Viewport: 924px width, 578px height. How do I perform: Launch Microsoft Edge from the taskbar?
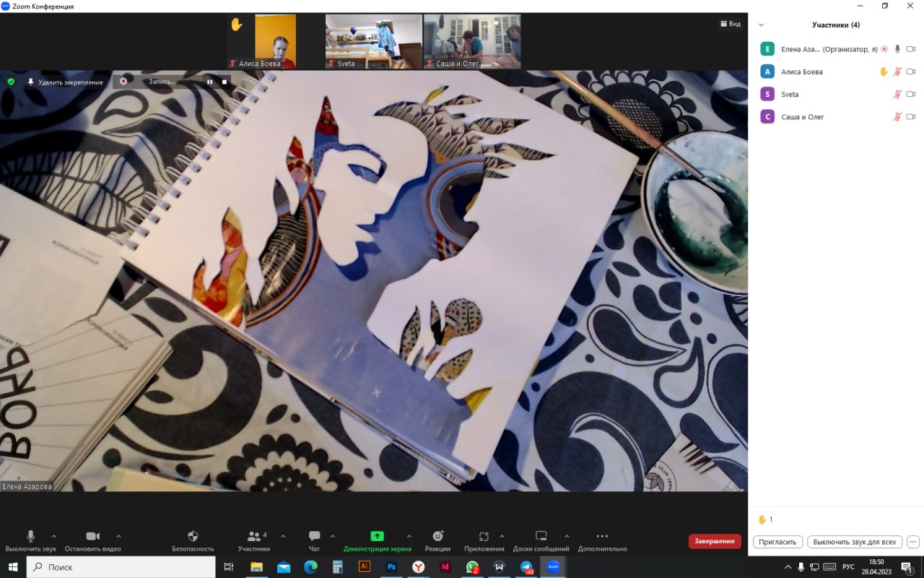point(310,567)
